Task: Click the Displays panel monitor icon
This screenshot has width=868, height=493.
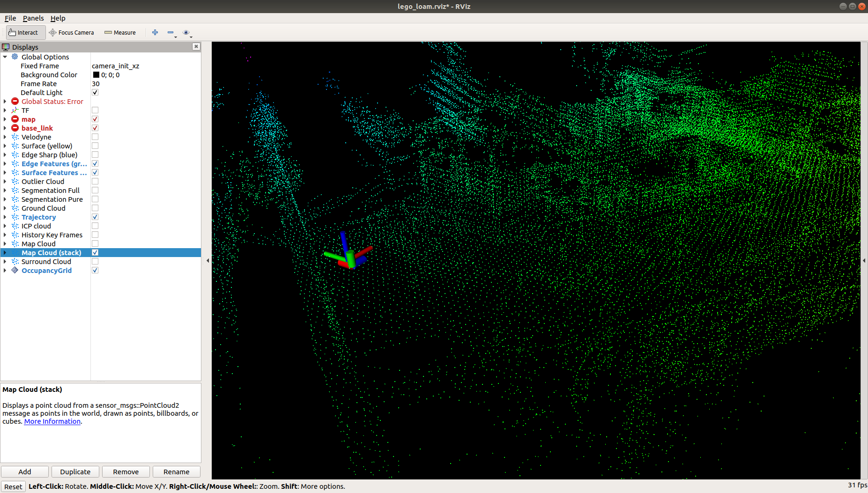Action: [6, 47]
